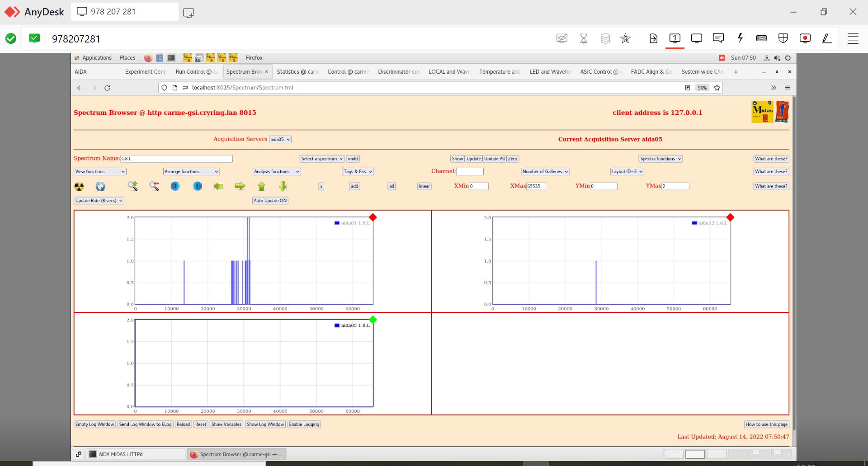Click the AnyDesk chat icon
The image size is (868, 466).
tap(718, 38)
